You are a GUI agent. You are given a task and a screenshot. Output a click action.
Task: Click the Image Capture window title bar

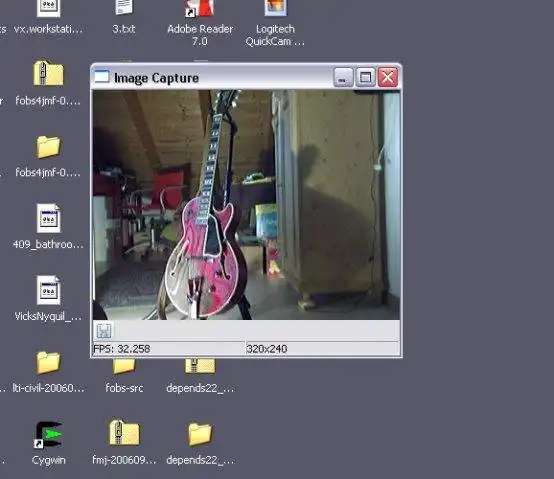[212, 77]
